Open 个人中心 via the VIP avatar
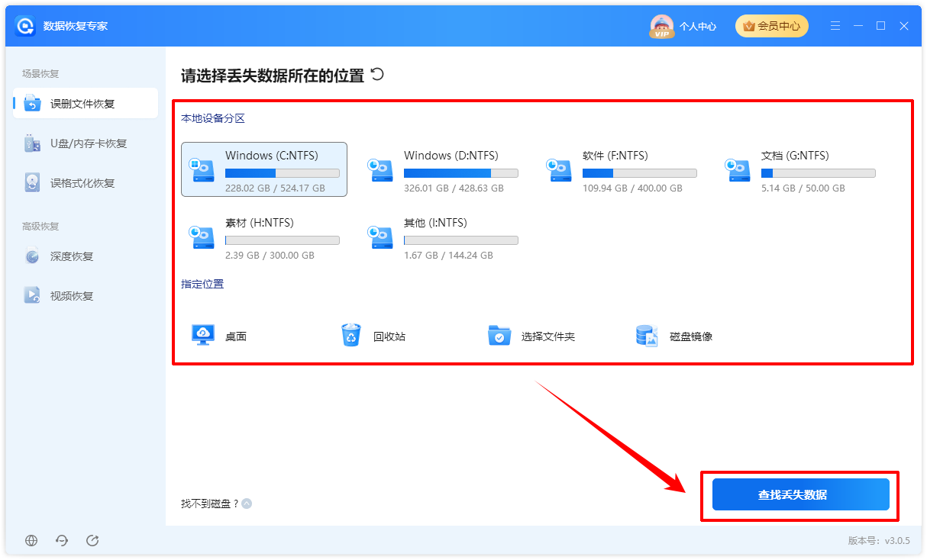927x560 pixels. point(661,26)
